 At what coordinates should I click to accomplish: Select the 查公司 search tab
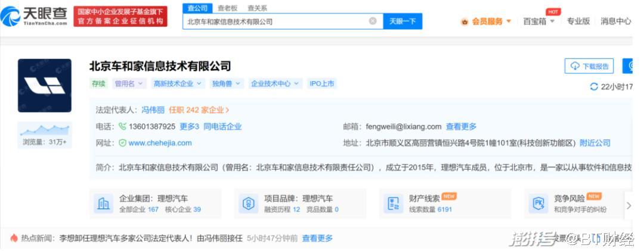(x=197, y=8)
